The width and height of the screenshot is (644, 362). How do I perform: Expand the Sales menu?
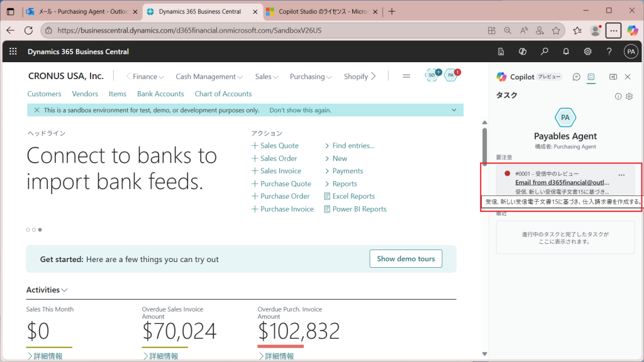[267, 76]
